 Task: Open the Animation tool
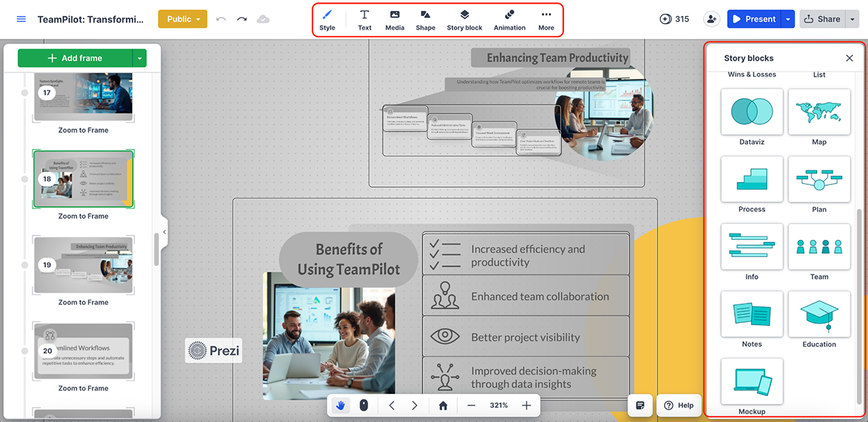click(509, 19)
